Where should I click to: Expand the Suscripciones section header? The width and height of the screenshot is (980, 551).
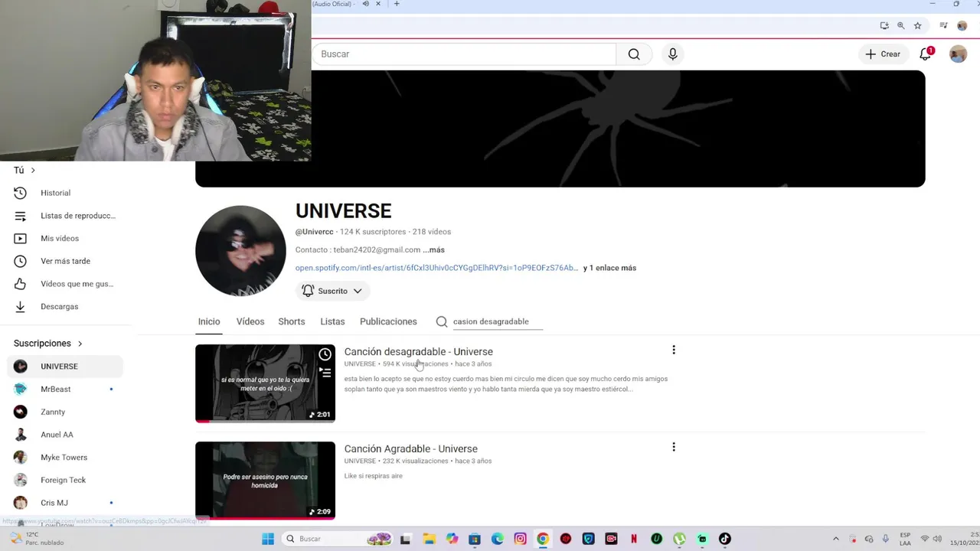[48, 344]
